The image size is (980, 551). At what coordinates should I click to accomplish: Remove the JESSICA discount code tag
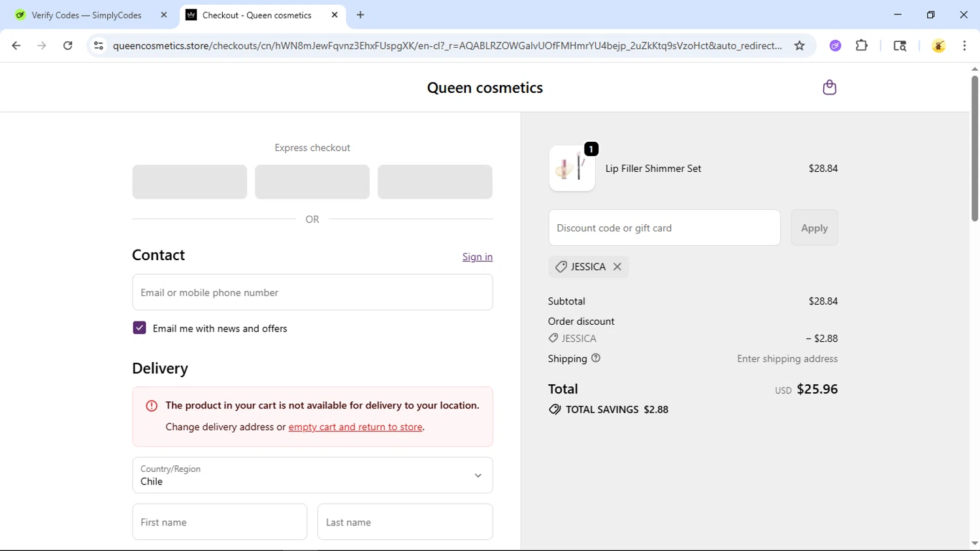(x=617, y=267)
